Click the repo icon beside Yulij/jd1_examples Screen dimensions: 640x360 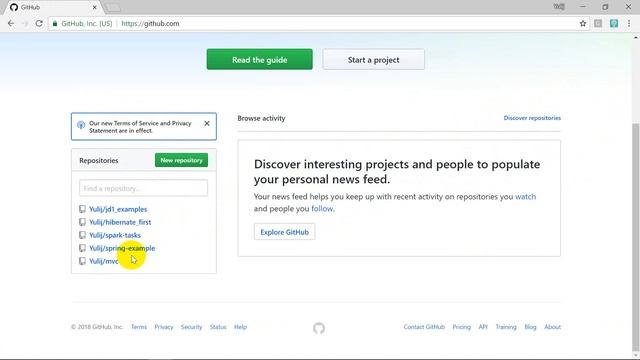[82, 209]
